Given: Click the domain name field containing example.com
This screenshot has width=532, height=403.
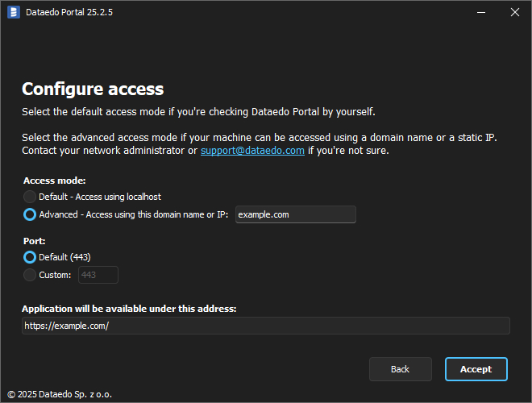Looking at the screenshot, I should 295,214.
